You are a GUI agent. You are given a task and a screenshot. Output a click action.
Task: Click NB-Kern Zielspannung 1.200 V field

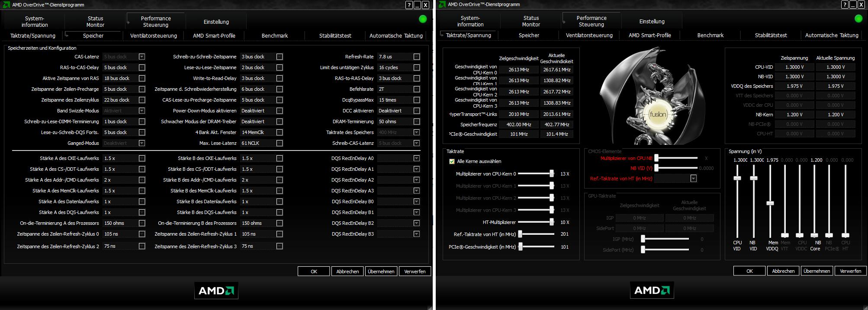(x=794, y=115)
